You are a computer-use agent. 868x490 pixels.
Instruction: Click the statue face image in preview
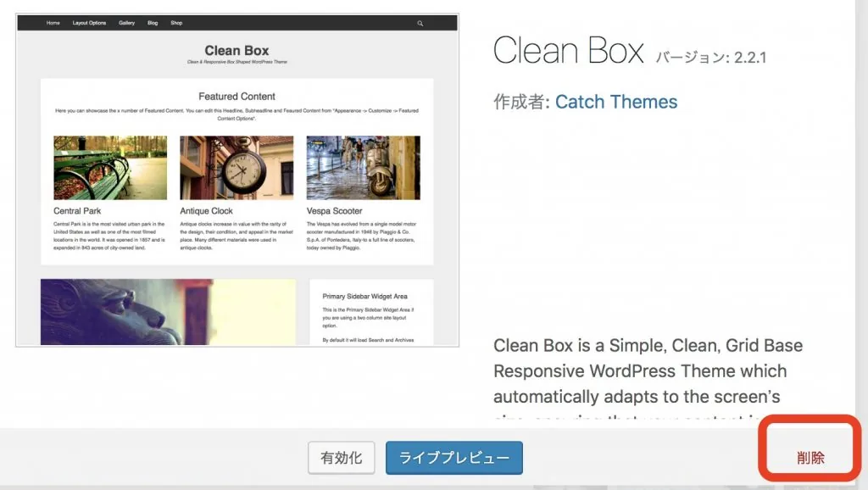click(x=168, y=312)
